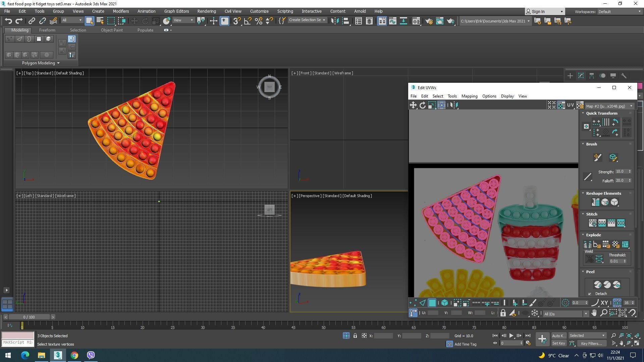Open the Material Editor from main toolbar
The width and height of the screenshot is (644, 362).
coord(416,21)
